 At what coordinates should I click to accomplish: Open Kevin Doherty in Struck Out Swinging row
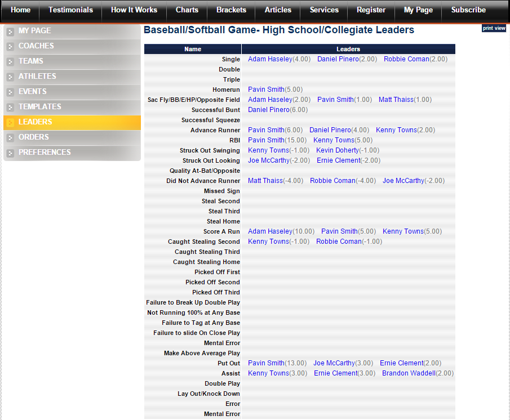338,150
